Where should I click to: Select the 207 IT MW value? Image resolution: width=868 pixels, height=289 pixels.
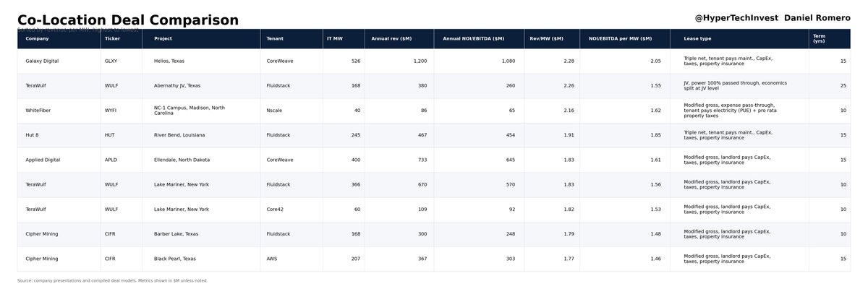pos(356,259)
